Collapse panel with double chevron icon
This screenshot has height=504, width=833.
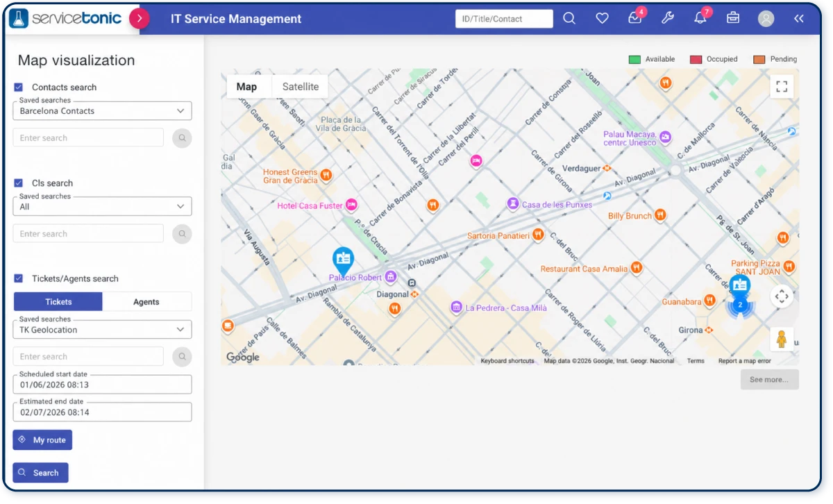[799, 19]
